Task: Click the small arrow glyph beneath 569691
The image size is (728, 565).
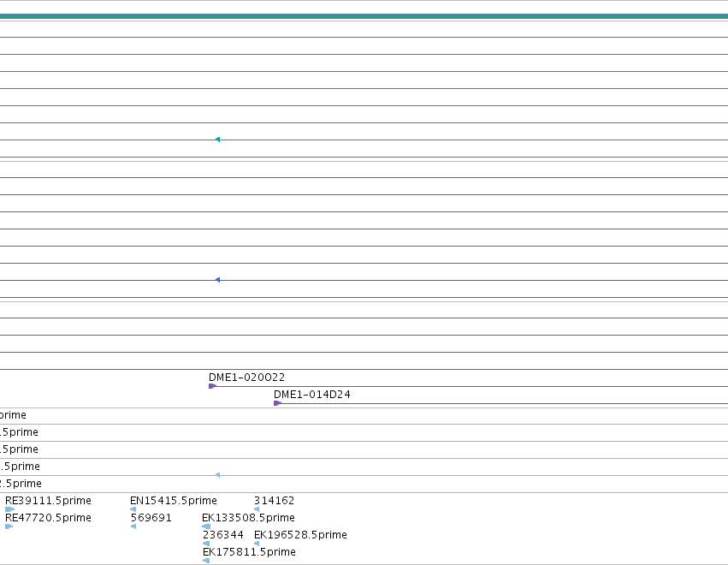Action: (133, 526)
